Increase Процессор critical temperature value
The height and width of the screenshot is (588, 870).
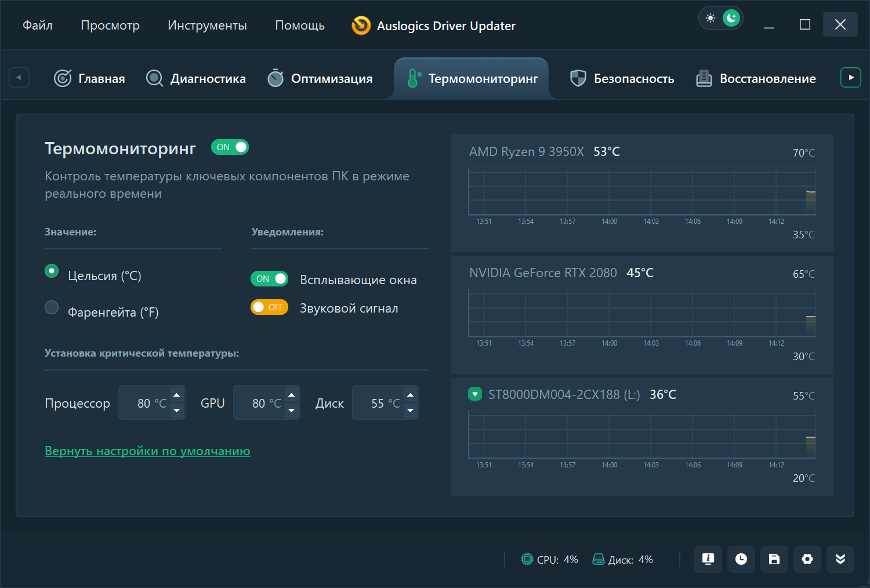point(177,395)
